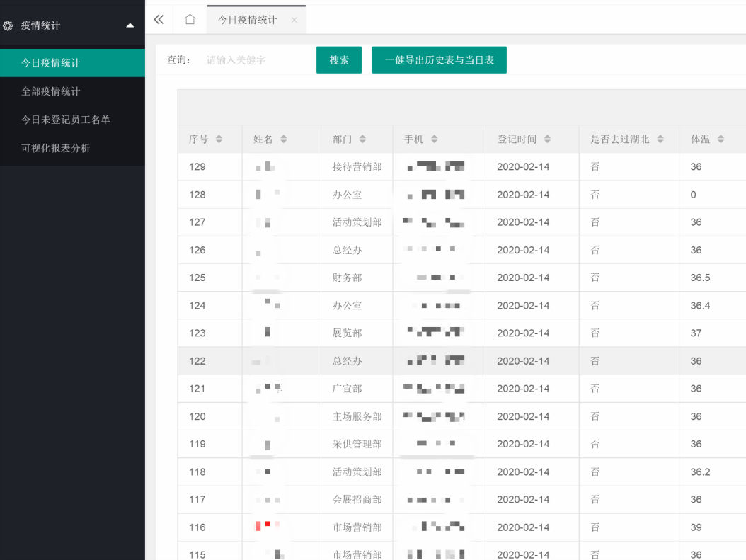This screenshot has width=746, height=560.
Task: Sort table by 姓名 column
Action: (283, 139)
